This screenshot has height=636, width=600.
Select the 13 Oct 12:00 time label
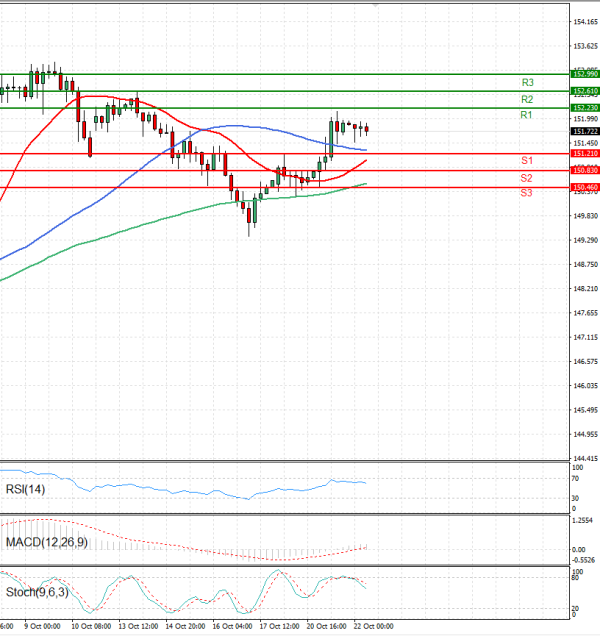click(136, 627)
